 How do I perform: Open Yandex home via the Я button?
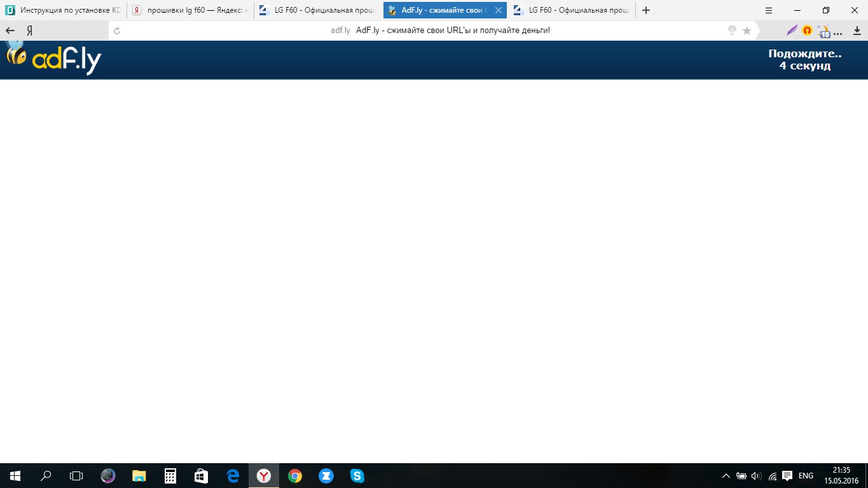(29, 31)
